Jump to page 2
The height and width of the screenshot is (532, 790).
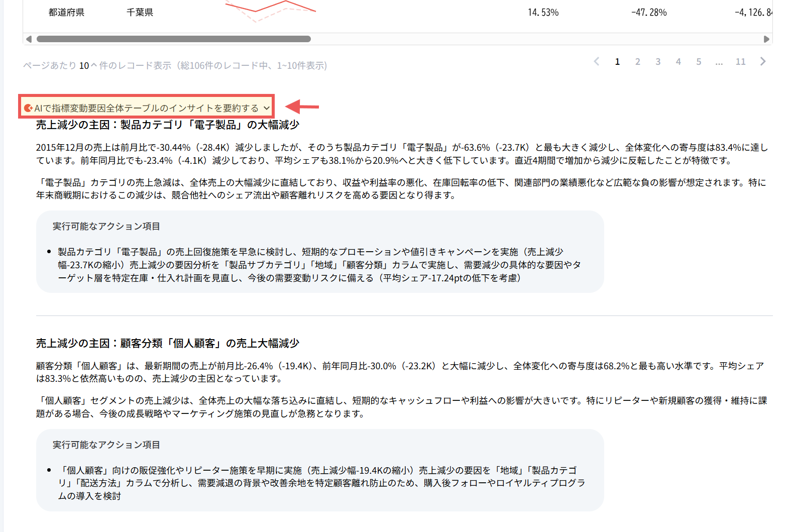637,61
